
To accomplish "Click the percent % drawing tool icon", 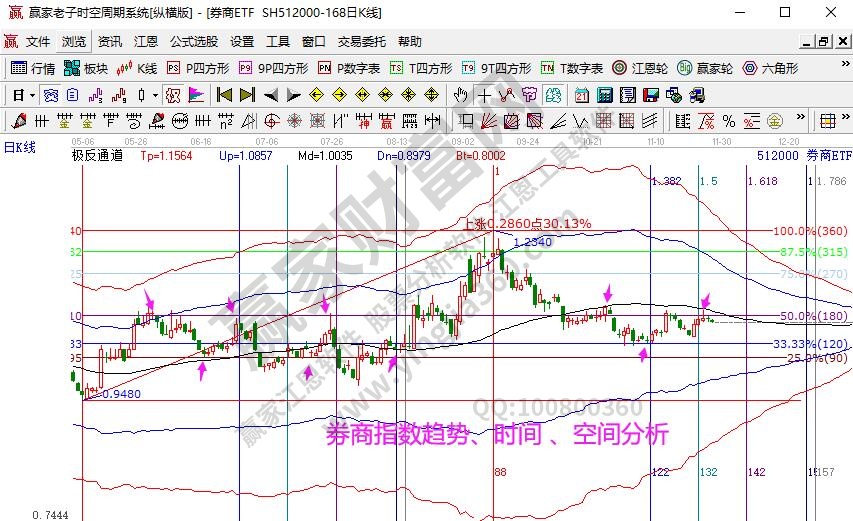I will coord(729,121).
